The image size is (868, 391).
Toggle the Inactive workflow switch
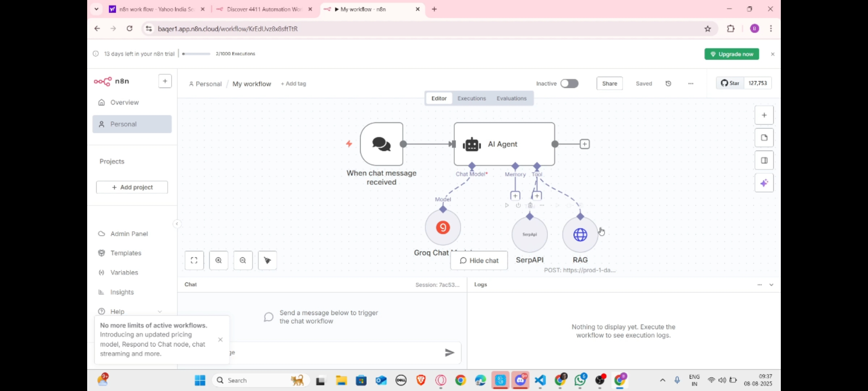click(569, 84)
